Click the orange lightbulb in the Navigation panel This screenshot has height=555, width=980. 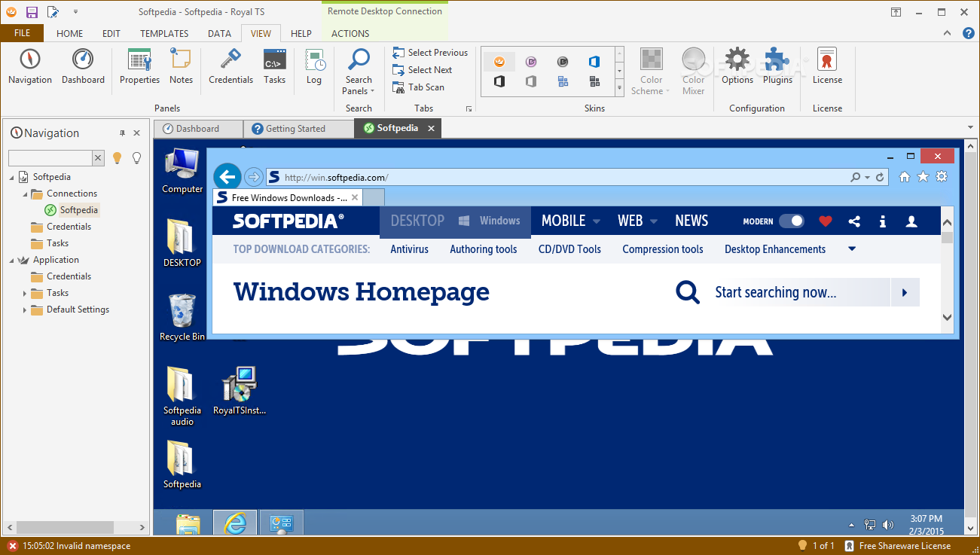pyautogui.click(x=117, y=157)
